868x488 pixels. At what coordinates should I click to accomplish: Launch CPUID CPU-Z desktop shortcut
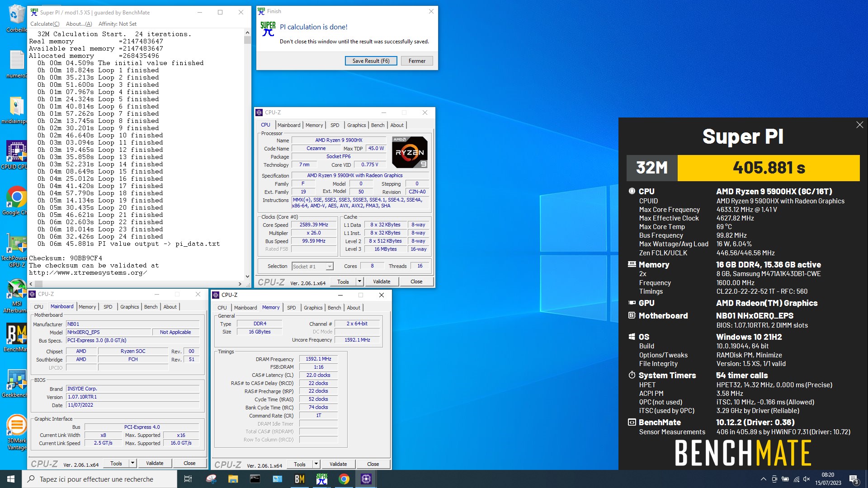pos(16,155)
